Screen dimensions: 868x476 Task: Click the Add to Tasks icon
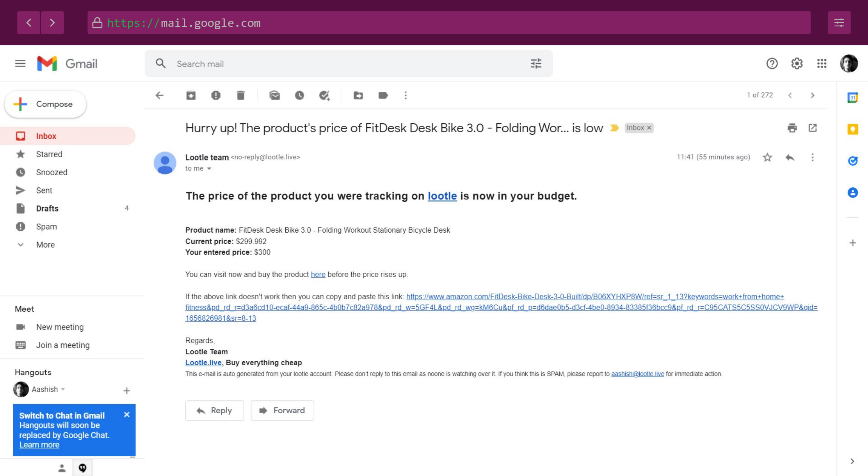(324, 95)
